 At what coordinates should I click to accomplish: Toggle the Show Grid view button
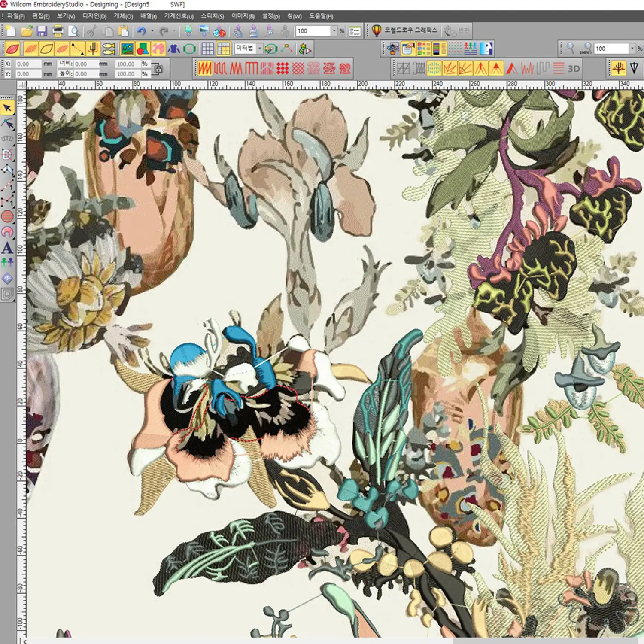click(208, 49)
